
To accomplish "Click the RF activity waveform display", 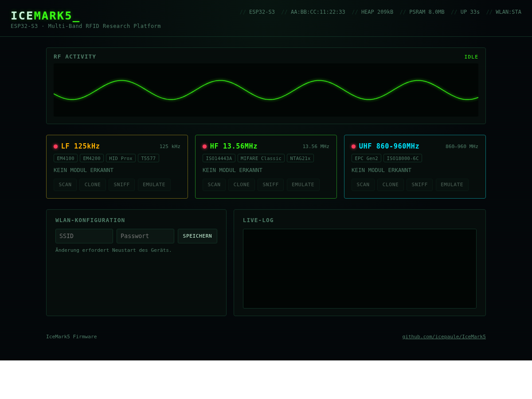I will [x=266, y=90].
